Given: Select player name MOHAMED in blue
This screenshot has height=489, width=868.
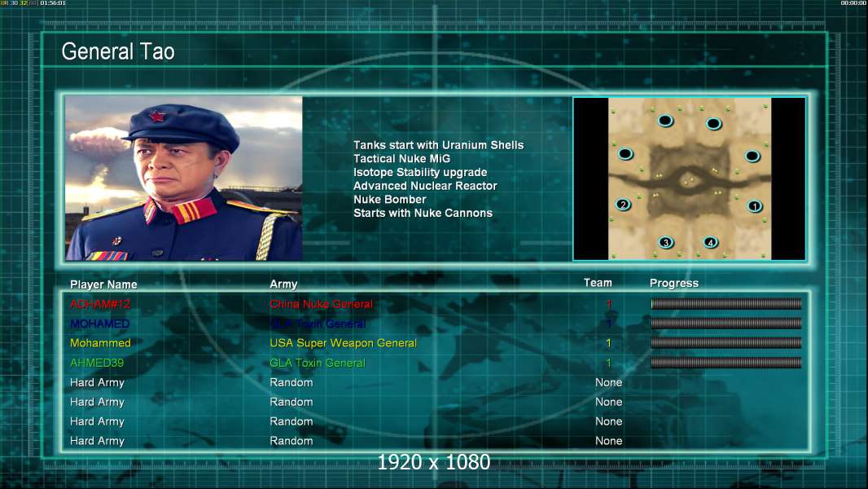Looking at the screenshot, I should pos(99,324).
